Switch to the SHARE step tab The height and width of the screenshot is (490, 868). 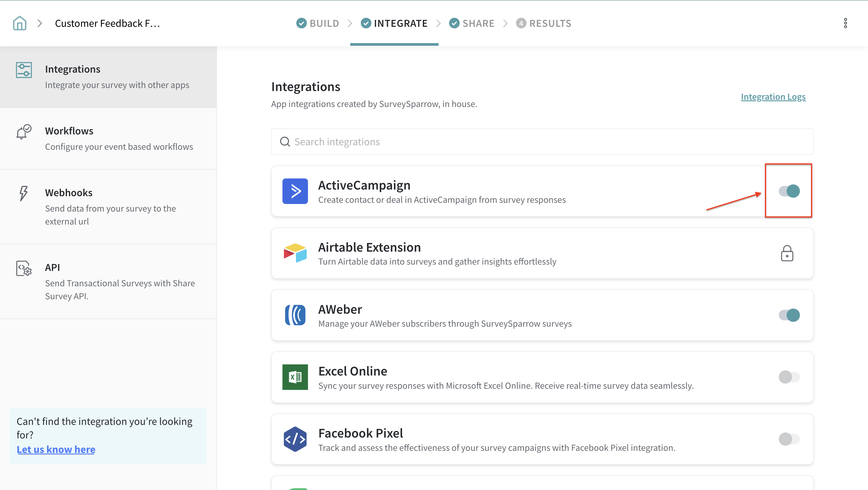point(471,23)
